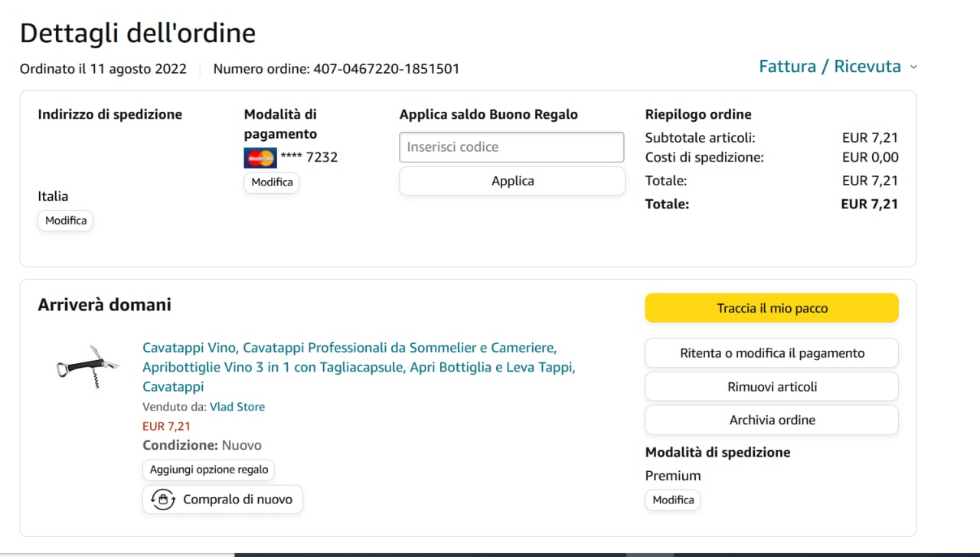Click Modifica under Modalità di spedizione Premium
Image resolution: width=980 pixels, height=557 pixels.
pos(673,500)
